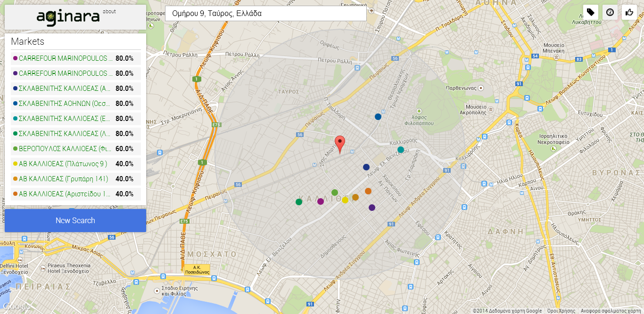
Task: Choose ΣΚΛΑΒΕΝΙΤΗΣ ΚΑΛΛΙΘΕΑΣ (Ε... market row
Action: pyautogui.click(x=76, y=119)
